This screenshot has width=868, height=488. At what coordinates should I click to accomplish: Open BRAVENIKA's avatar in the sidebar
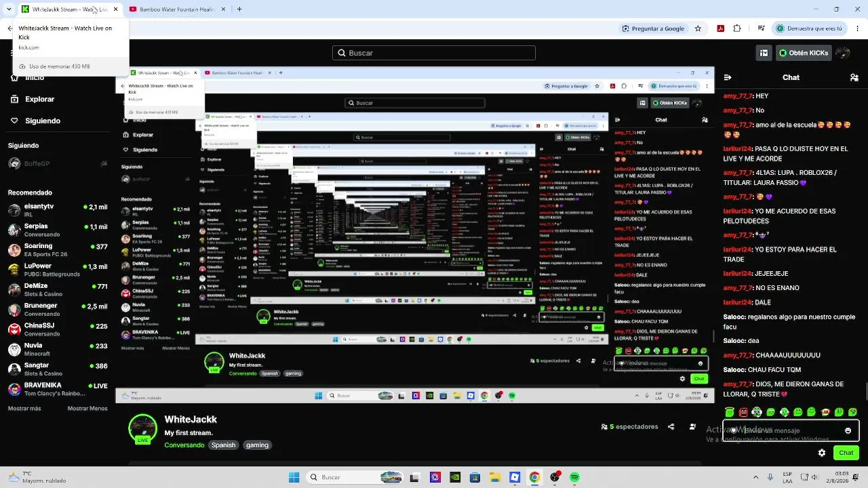tap(14, 389)
